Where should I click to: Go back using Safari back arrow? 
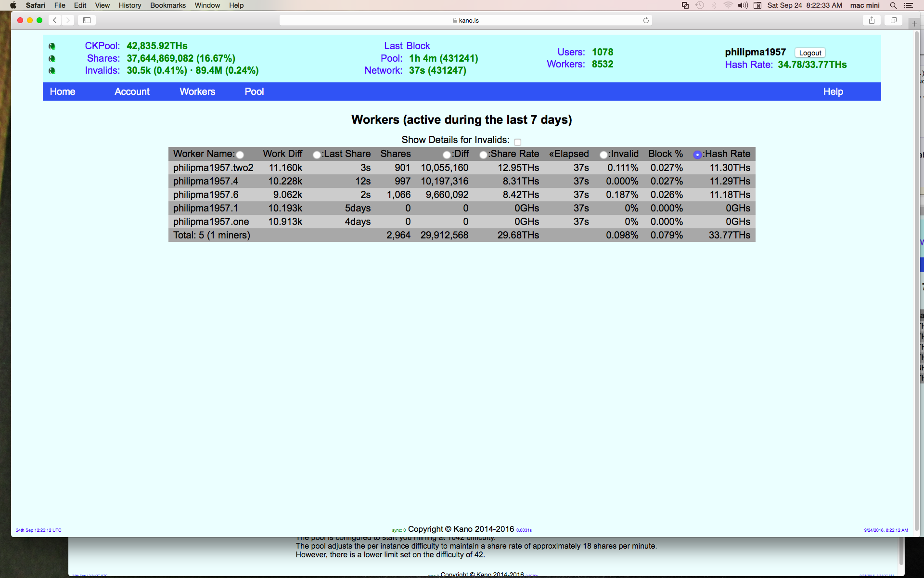55,20
